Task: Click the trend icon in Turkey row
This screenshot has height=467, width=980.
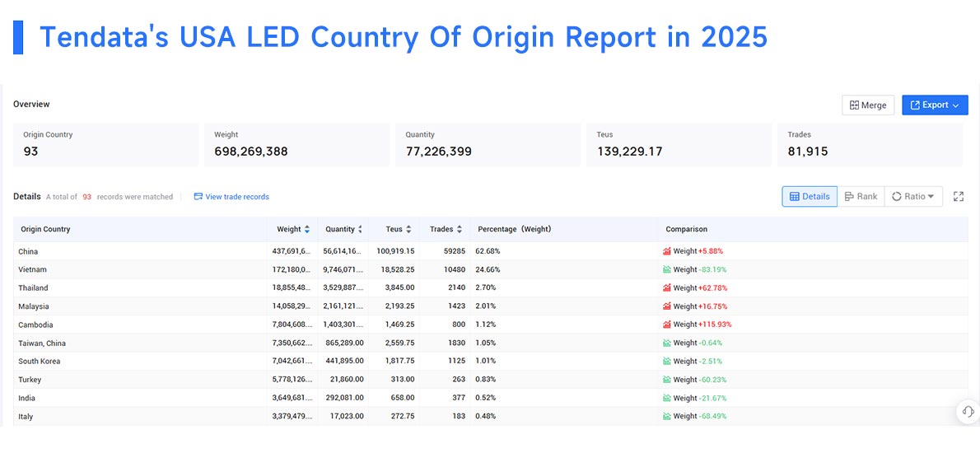Action: coord(667,380)
